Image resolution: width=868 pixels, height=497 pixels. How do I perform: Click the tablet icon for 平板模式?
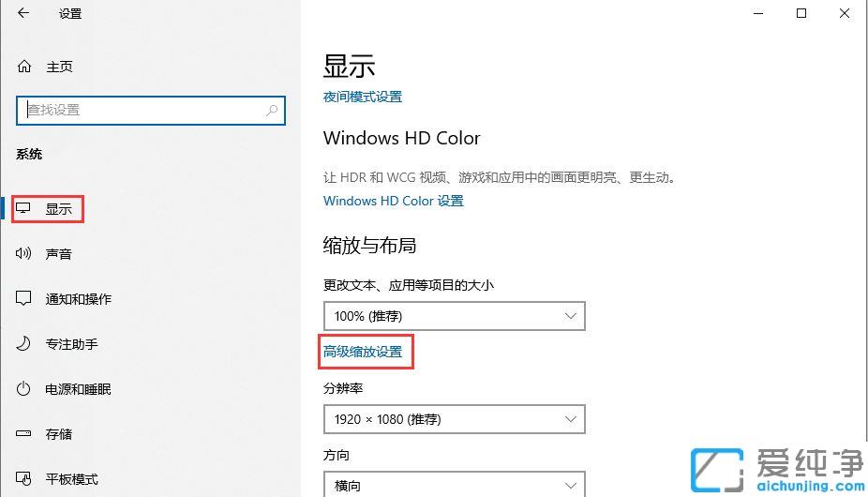click(x=24, y=479)
